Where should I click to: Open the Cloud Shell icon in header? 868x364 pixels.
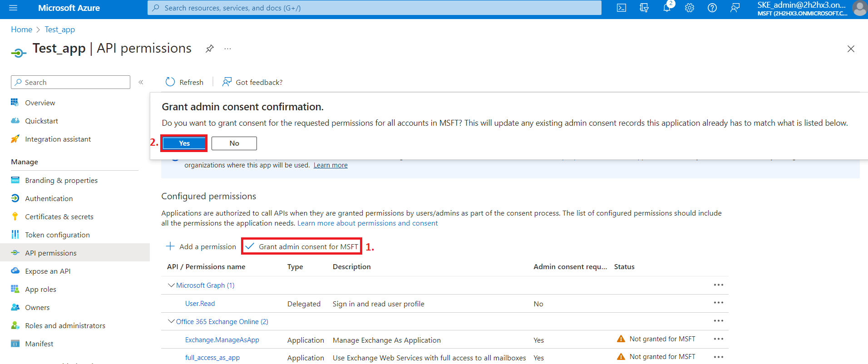(621, 8)
